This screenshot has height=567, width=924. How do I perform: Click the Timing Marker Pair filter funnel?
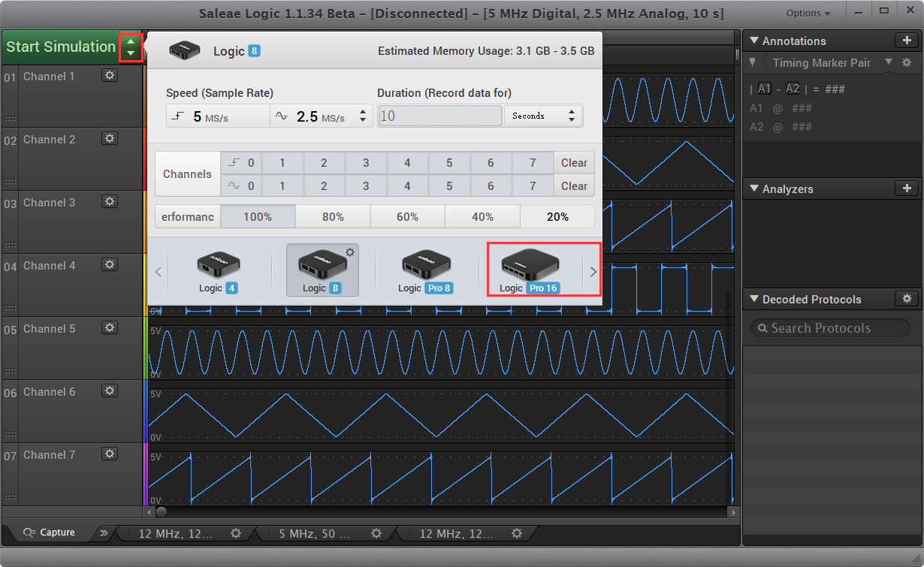point(753,62)
